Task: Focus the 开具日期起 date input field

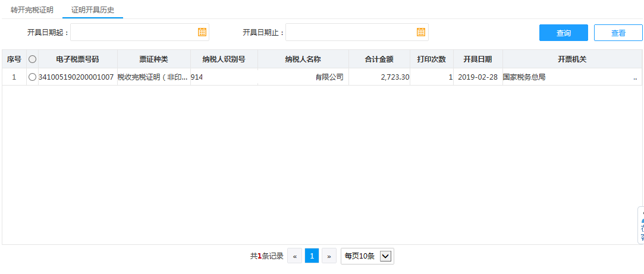Action: [x=134, y=32]
